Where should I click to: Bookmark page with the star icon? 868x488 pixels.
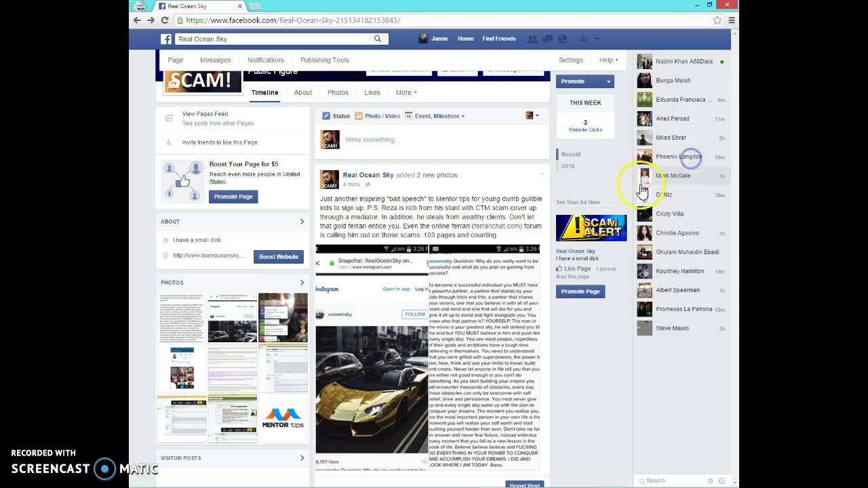pyautogui.click(x=717, y=20)
